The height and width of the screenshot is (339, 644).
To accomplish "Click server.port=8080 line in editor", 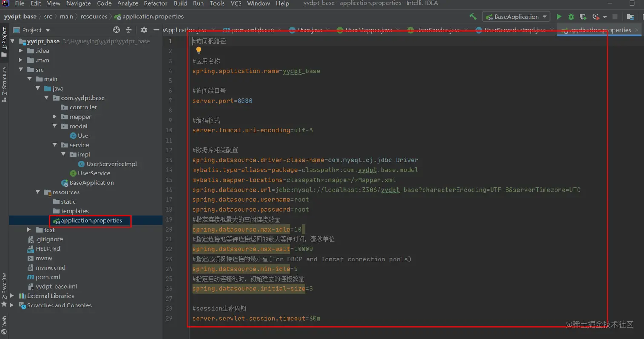I will (222, 101).
